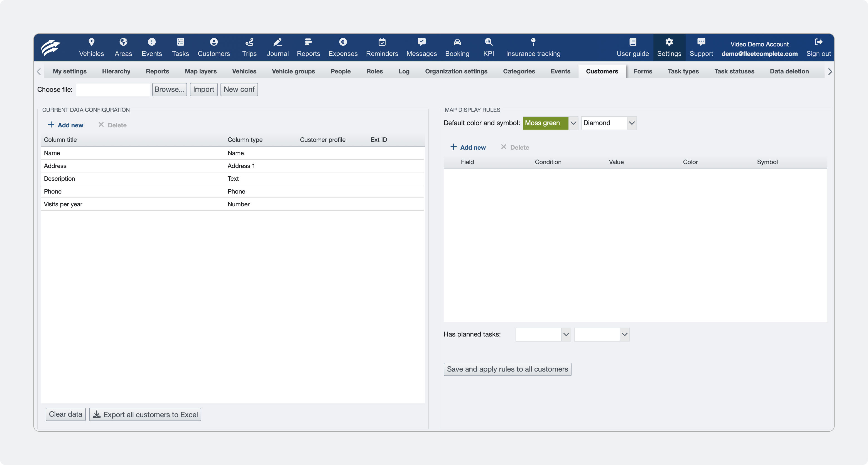Screen dimensions: 868x465
Task: Open the KPI magnifier icon
Action: coord(489,42)
